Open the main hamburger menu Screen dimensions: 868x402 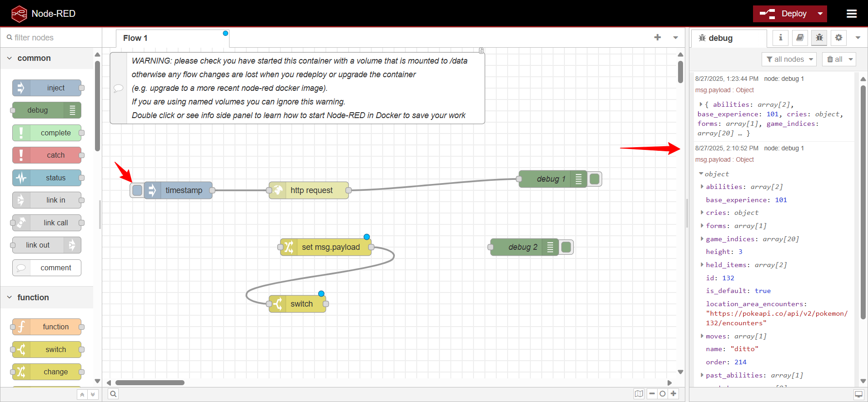click(x=852, y=14)
